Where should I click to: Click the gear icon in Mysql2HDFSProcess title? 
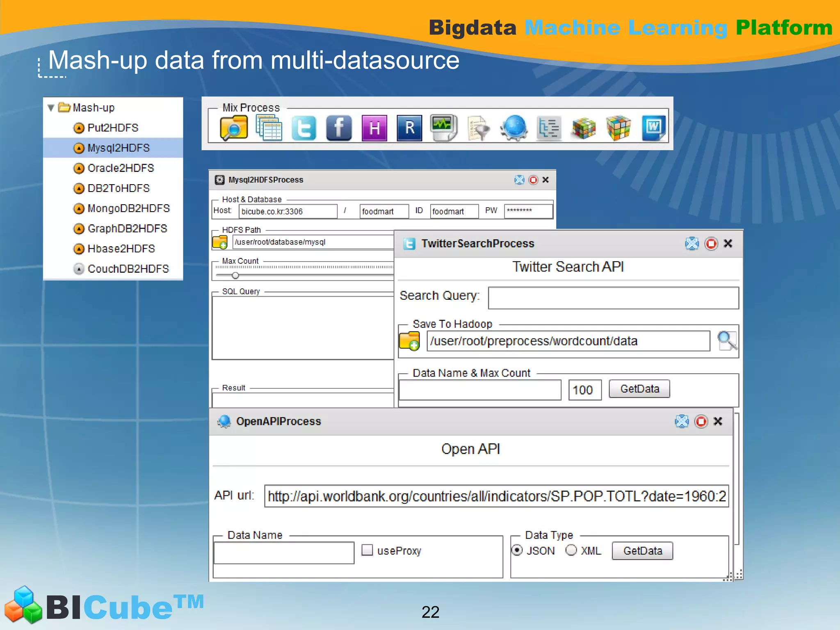220,180
